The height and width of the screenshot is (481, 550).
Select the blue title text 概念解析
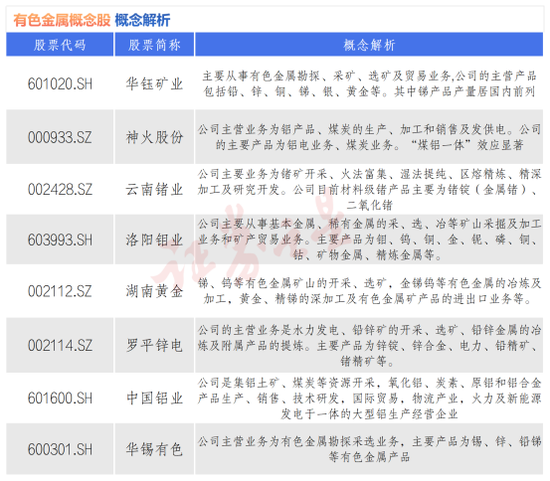142,20
